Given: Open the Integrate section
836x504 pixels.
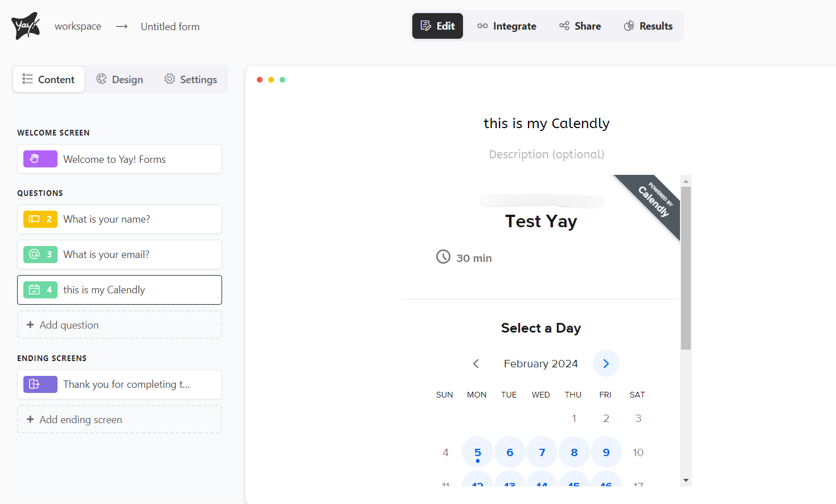Looking at the screenshot, I should point(507,26).
